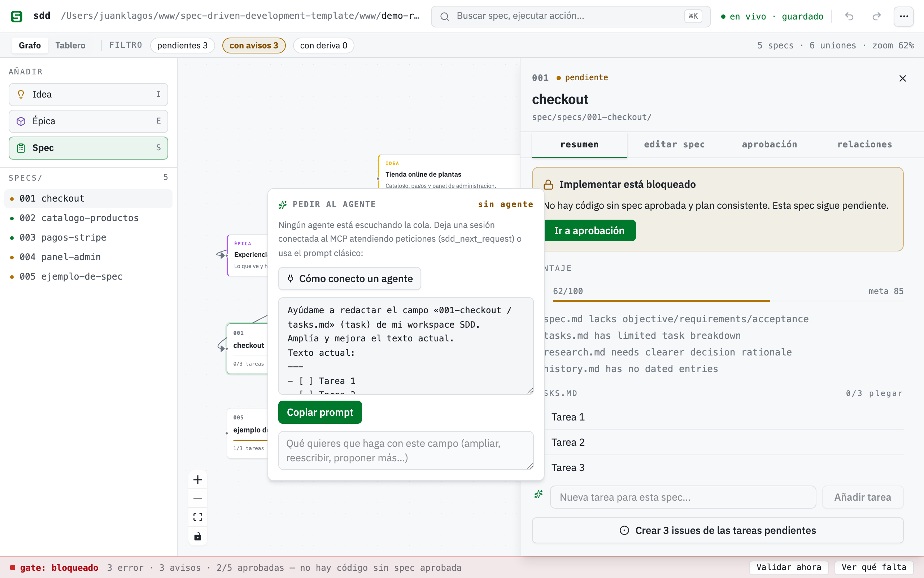Screen dimensions: 924x578
Task: Click the green sdd logo icon
Action: [x=16, y=16]
